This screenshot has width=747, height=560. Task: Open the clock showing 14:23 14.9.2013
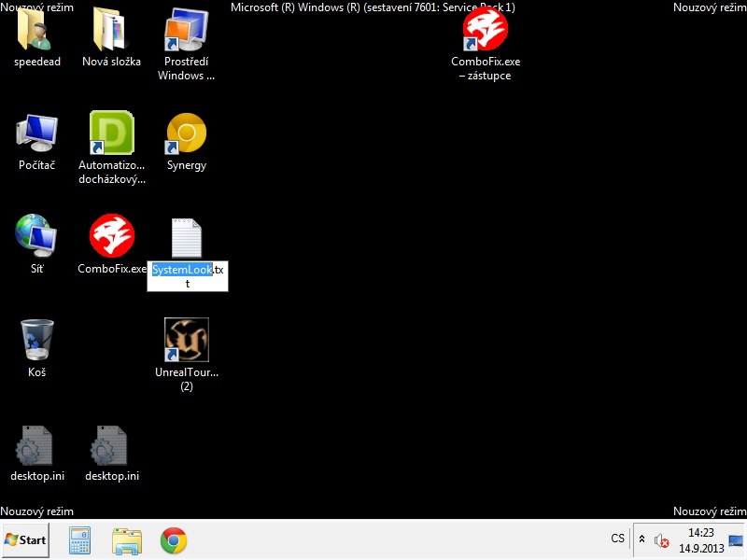tap(701, 540)
